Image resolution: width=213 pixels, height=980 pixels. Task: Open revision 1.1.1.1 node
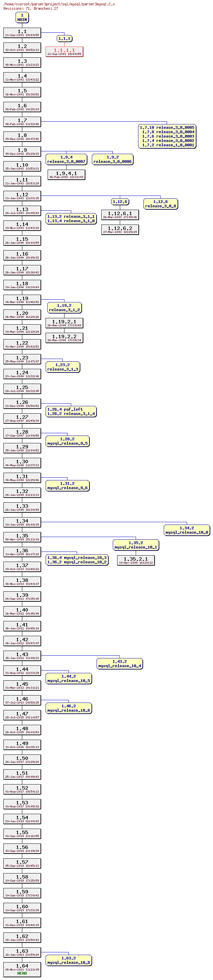(64, 52)
